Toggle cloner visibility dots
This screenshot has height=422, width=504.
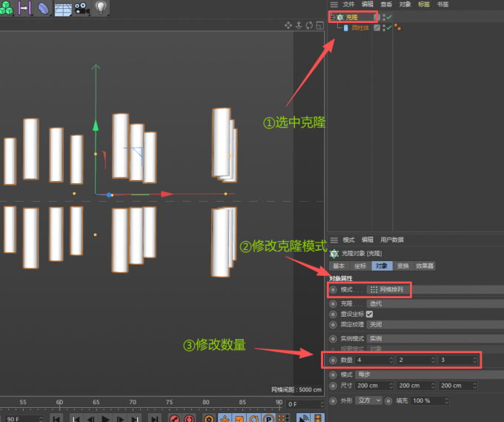(384, 17)
